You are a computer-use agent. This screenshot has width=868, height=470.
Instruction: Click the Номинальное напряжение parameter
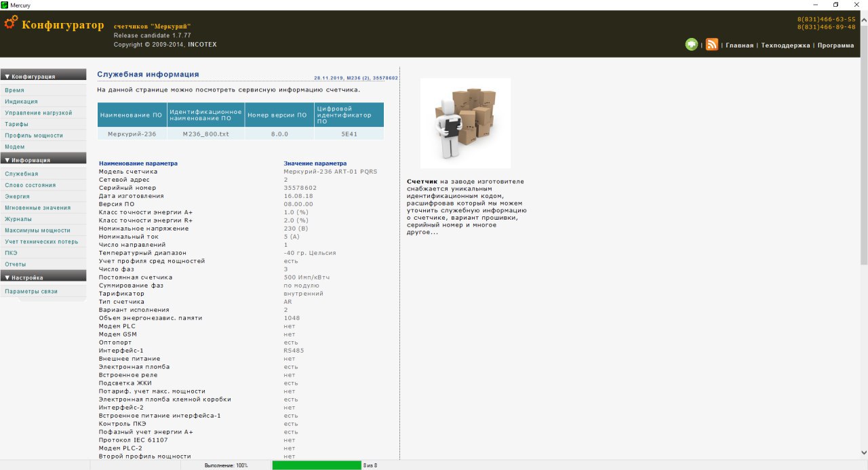point(144,229)
